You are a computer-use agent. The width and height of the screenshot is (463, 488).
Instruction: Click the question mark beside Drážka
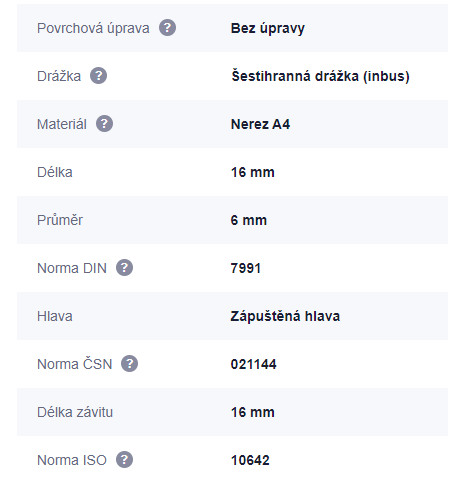98,76
